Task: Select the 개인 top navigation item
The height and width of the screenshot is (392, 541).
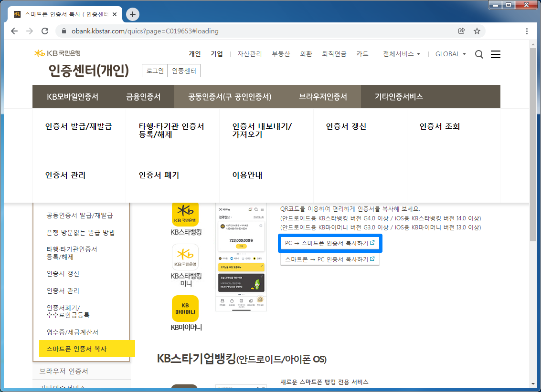Action: point(195,54)
